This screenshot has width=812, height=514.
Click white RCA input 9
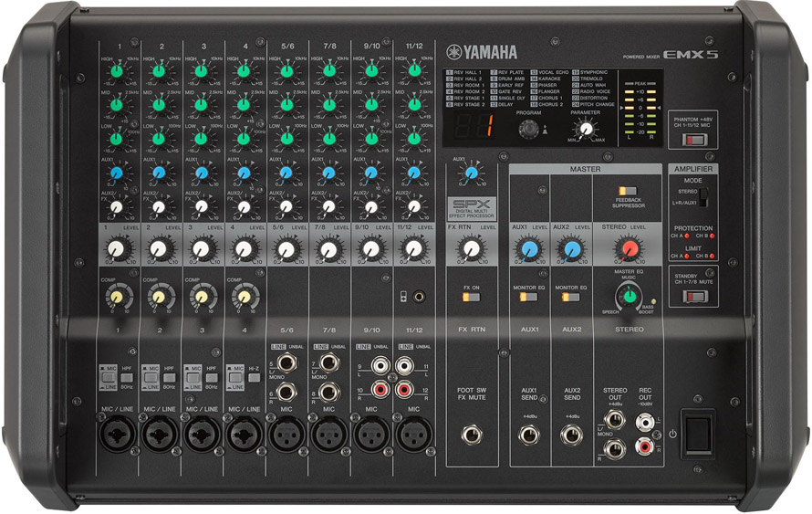click(x=380, y=366)
